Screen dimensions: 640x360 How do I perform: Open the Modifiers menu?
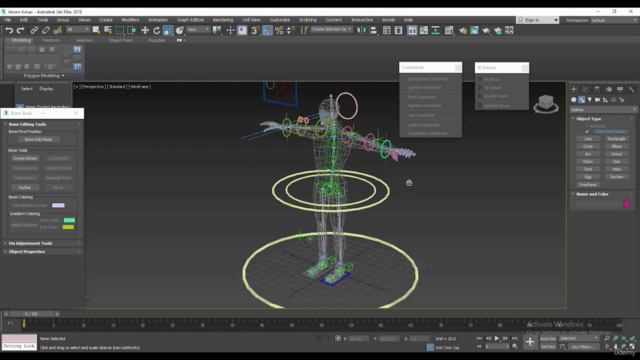(130, 20)
